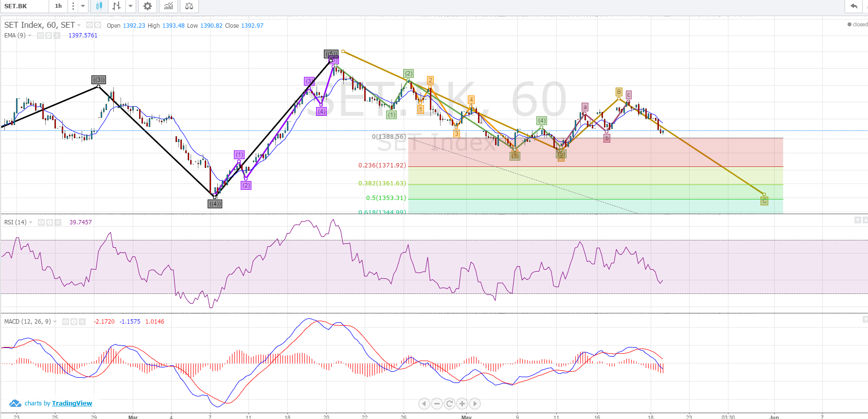Image resolution: width=868 pixels, height=419 pixels.
Task: Click the purple (4) wave label
Action: [x=321, y=111]
